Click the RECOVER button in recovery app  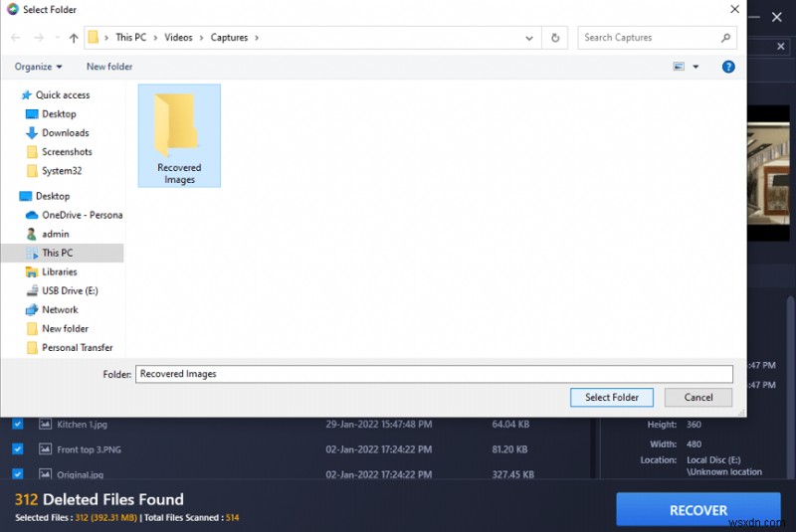(x=698, y=510)
